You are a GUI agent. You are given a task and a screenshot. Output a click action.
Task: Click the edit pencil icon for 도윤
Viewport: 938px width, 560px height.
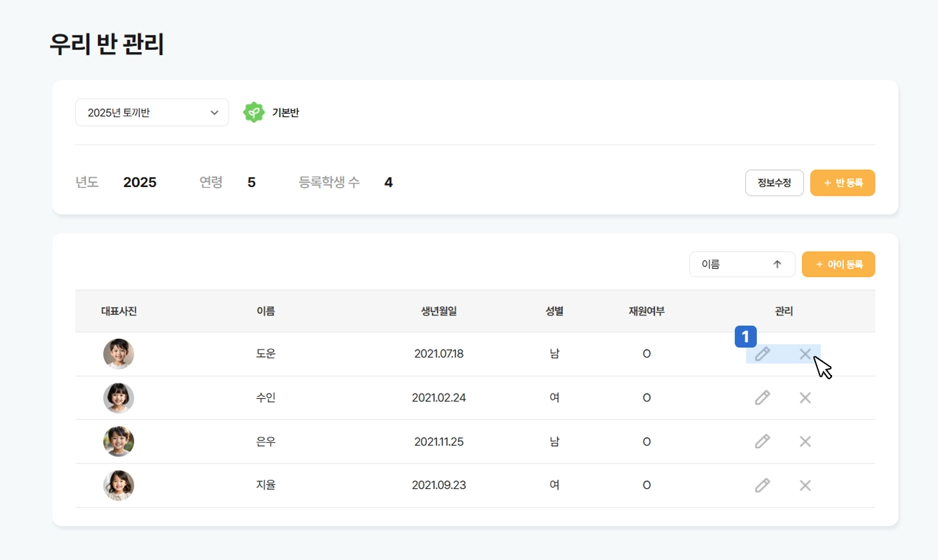762,354
